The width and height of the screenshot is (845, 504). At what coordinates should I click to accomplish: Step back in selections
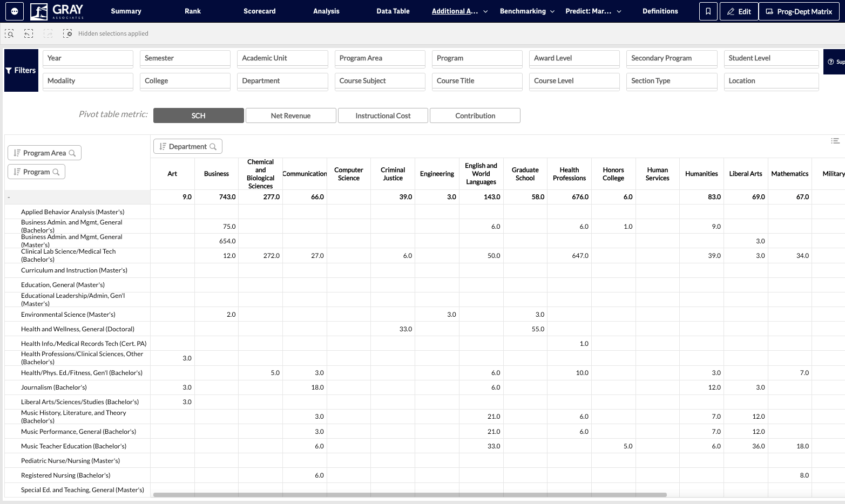[x=29, y=33]
